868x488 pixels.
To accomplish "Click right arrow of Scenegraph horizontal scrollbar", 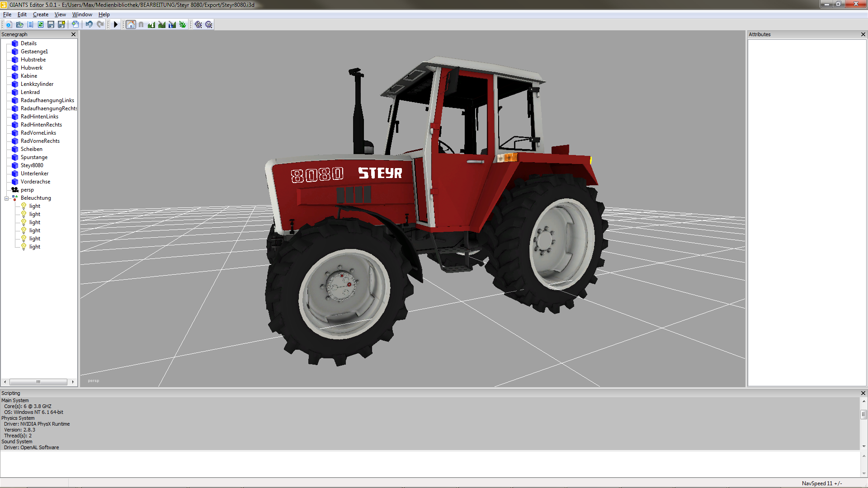I will (x=73, y=382).
